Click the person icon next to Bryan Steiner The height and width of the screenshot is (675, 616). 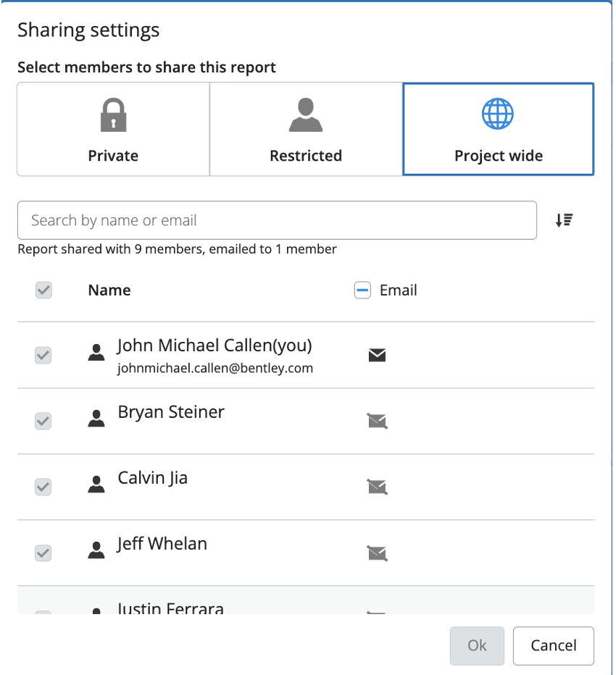(x=96, y=419)
